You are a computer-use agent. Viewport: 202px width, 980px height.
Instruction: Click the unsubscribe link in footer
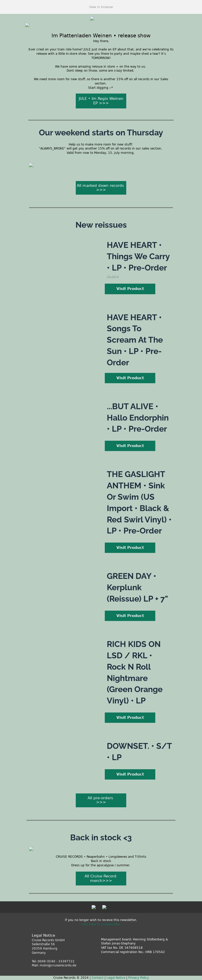point(100,924)
